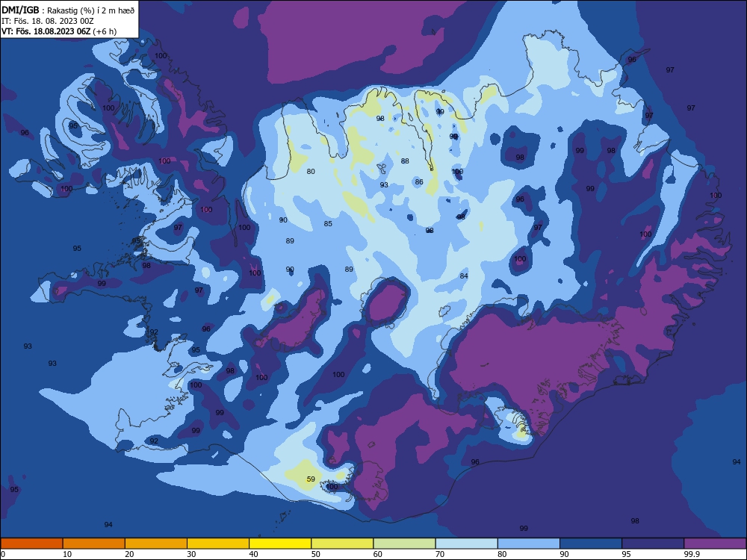Screen dimensions: 747x560
Task: Click the legend scale label '20'
Action: pos(129,554)
